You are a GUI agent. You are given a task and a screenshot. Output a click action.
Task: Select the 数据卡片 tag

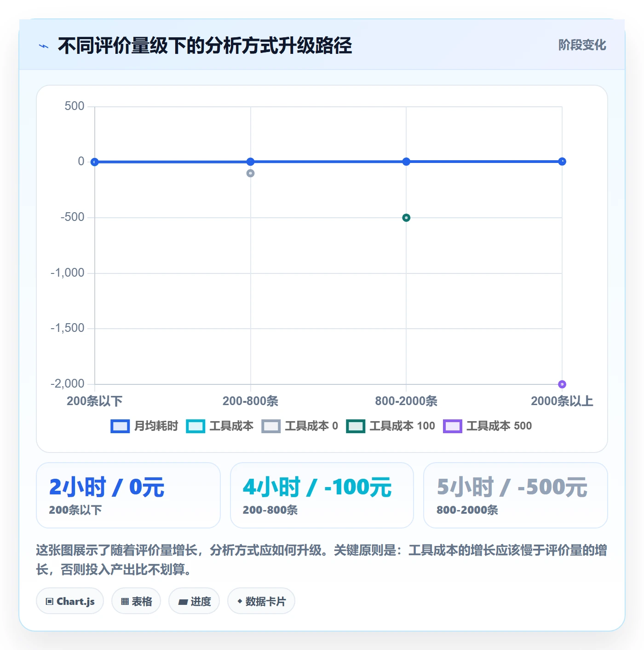tap(261, 601)
